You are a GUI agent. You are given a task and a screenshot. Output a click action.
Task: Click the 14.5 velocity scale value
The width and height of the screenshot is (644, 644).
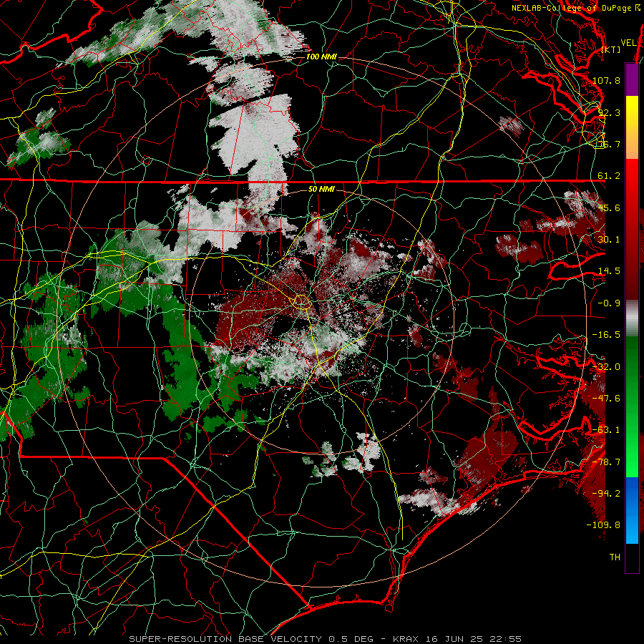(x=609, y=271)
